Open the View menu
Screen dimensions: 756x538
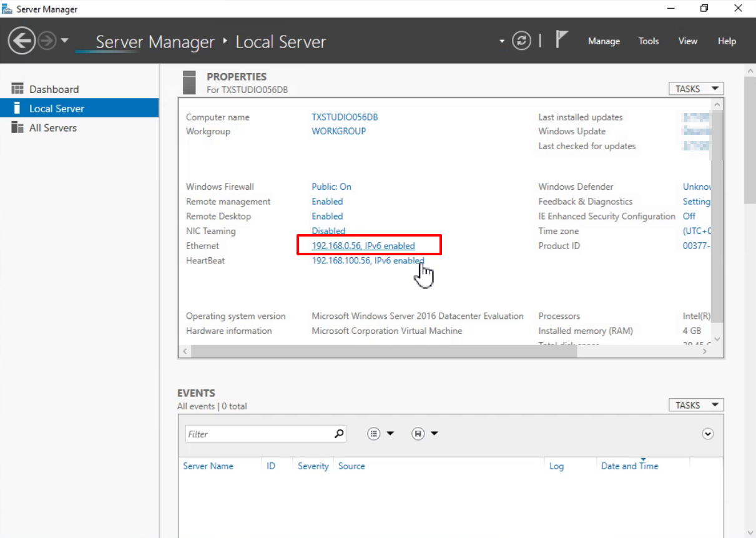click(687, 41)
